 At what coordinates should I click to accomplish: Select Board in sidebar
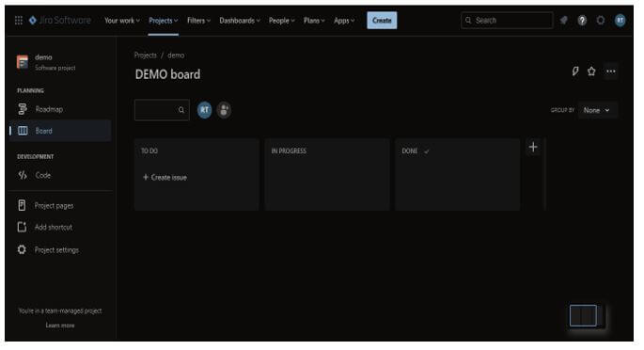(x=60, y=131)
